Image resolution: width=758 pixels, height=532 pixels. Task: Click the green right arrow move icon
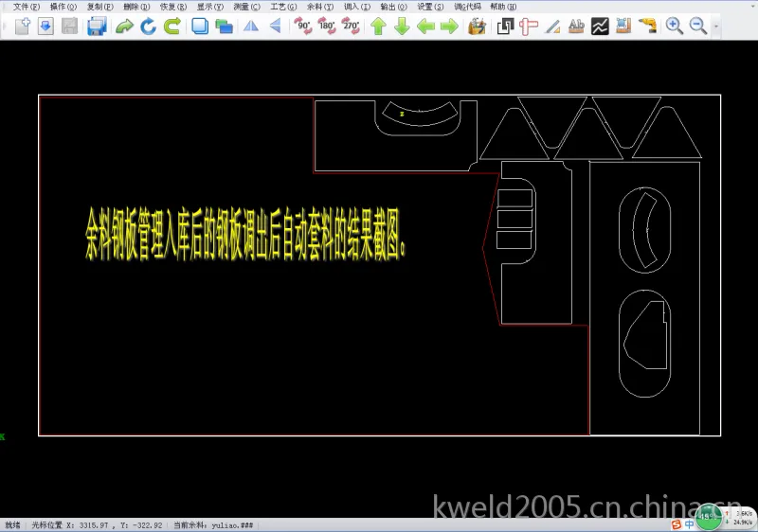(449, 26)
